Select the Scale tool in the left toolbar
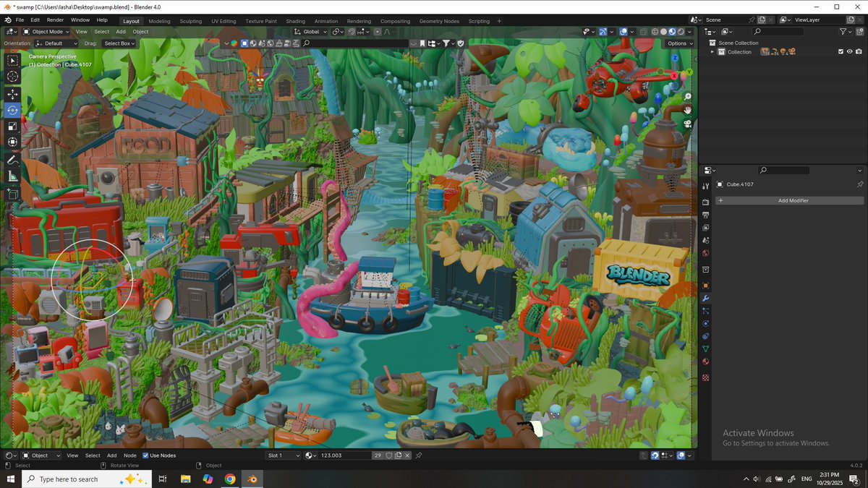 [12, 126]
